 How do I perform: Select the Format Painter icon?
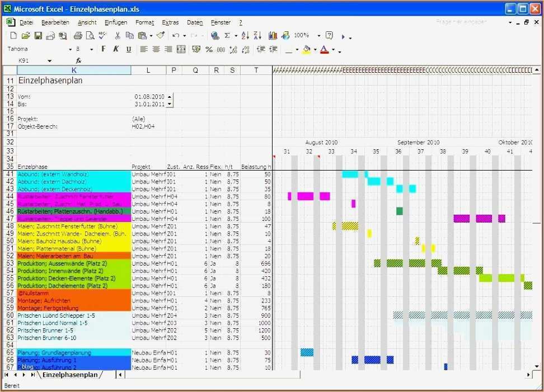tap(160, 35)
